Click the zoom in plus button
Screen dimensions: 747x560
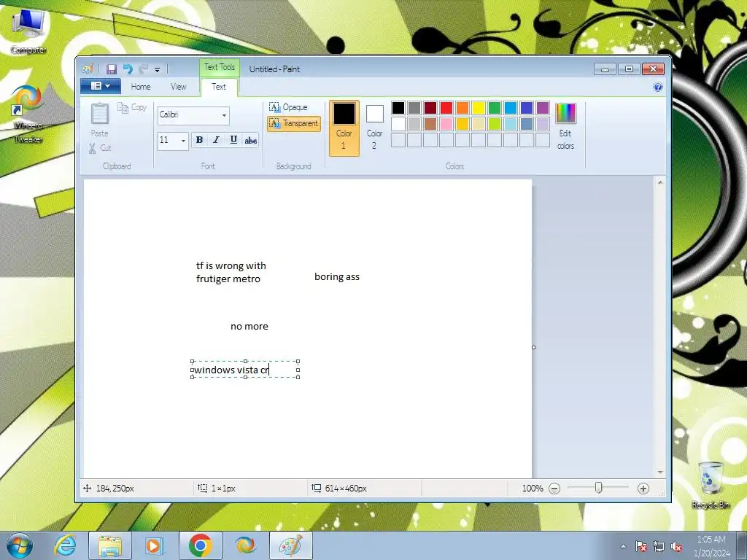[643, 488]
